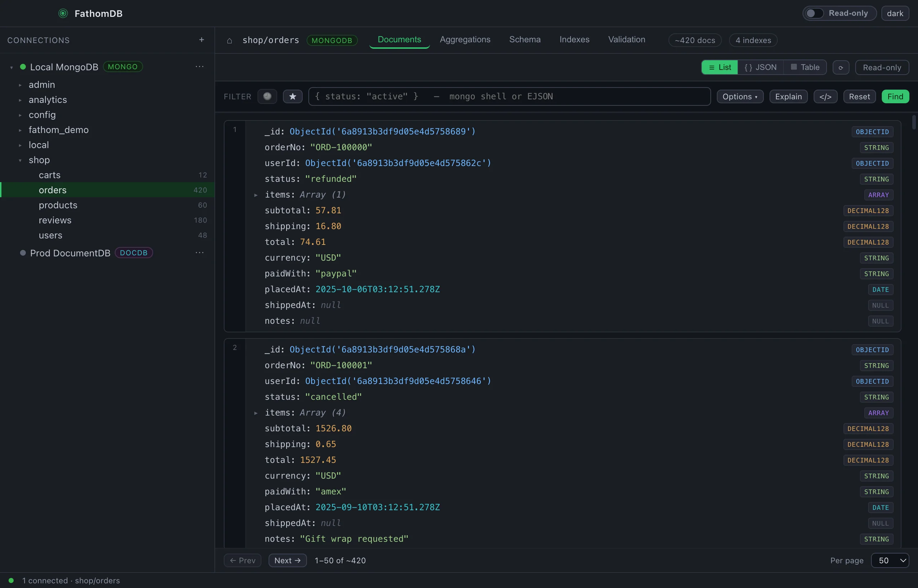Screen dimensions: 918x588
Task: Click the Reset button
Action: tap(859, 96)
